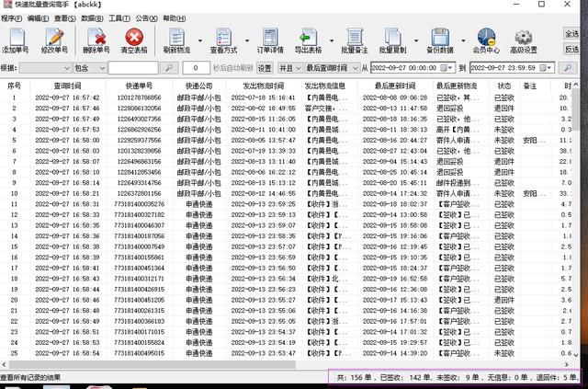
Task: Click the 删除单号 icon
Action: click(96, 40)
